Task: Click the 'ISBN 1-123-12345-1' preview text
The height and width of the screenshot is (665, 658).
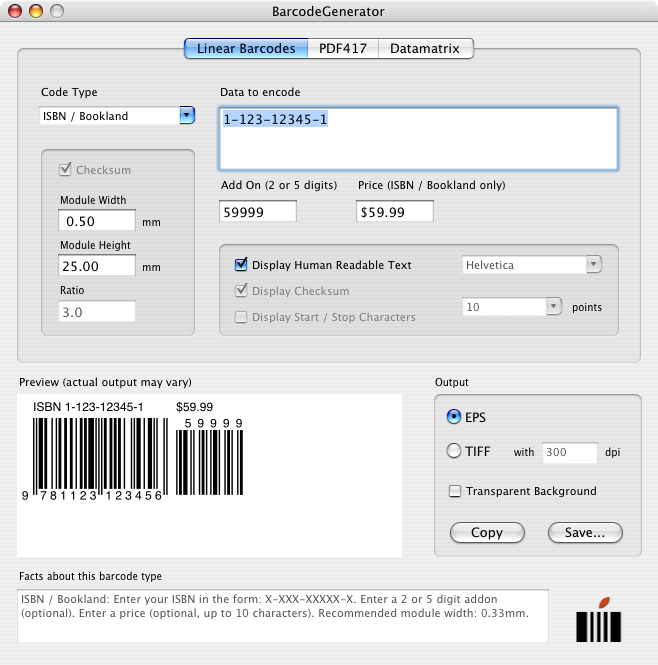Action: coord(88,407)
